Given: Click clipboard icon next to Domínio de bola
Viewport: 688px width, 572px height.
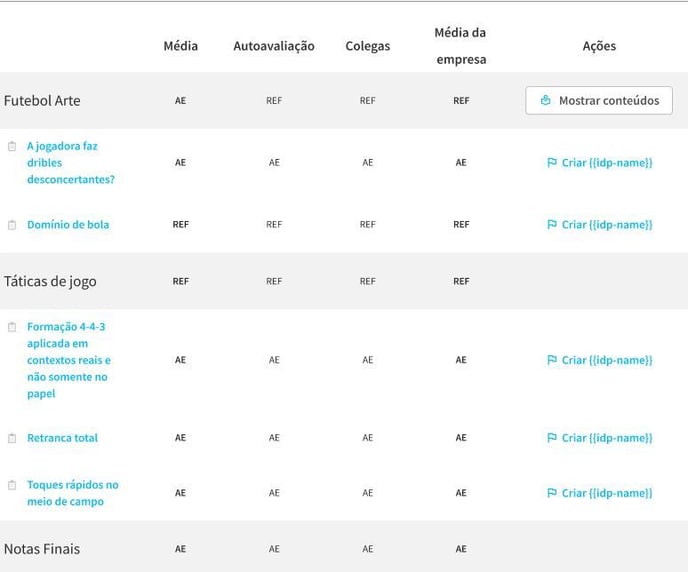Looking at the screenshot, I should [12, 225].
